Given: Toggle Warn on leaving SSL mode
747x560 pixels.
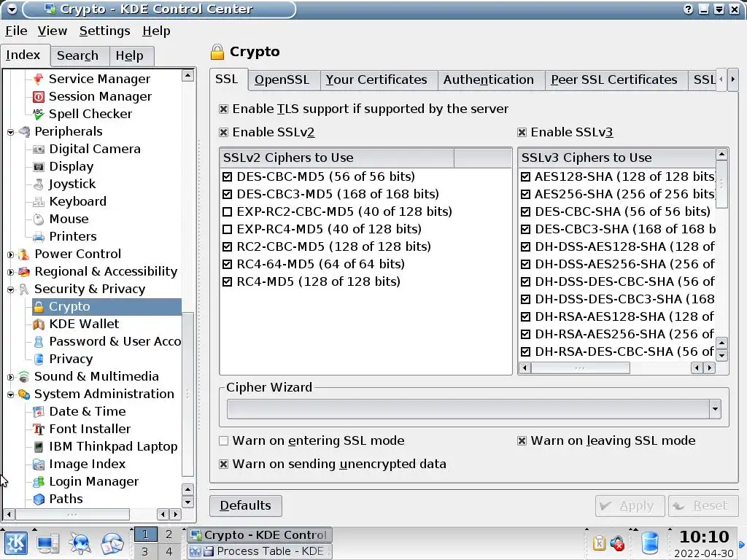Looking at the screenshot, I should 522,441.
